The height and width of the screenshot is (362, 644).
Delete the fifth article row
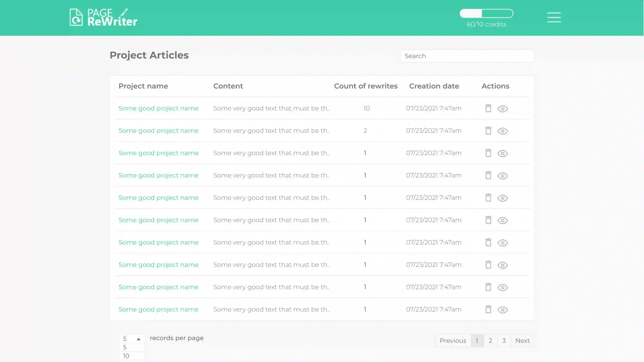488,198
